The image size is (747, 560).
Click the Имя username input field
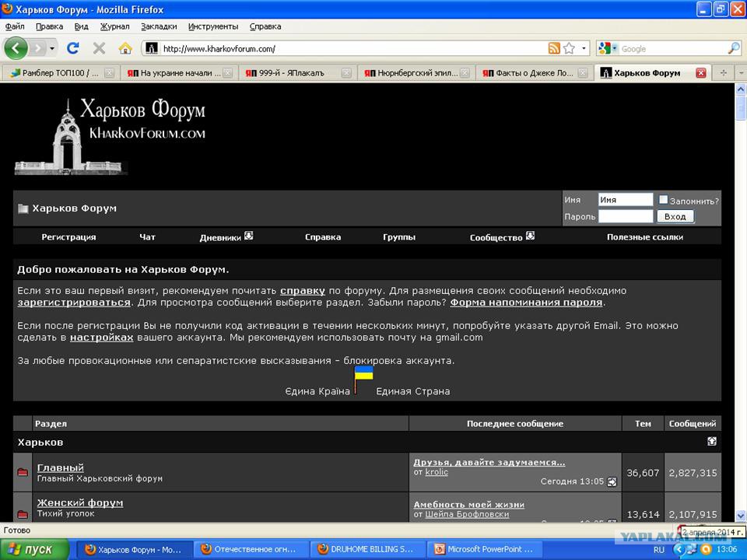pyautogui.click(x=626, y=200)
